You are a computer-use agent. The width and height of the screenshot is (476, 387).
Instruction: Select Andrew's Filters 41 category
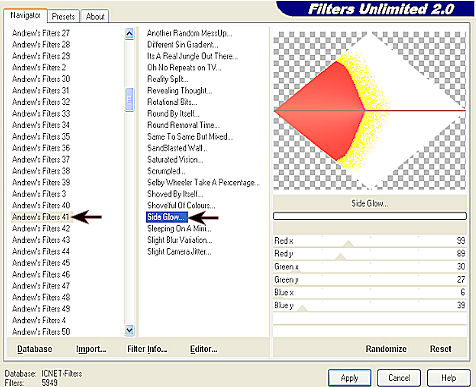[x=41, y=217]
